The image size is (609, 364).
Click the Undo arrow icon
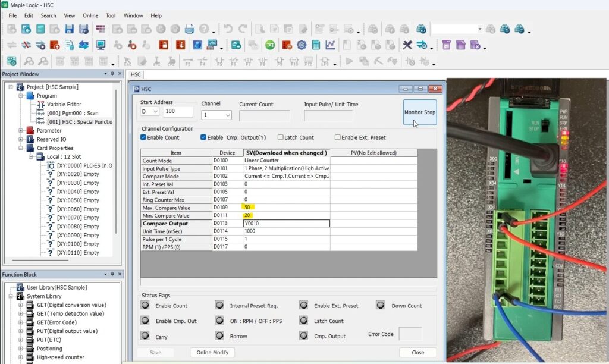[228, 29]
